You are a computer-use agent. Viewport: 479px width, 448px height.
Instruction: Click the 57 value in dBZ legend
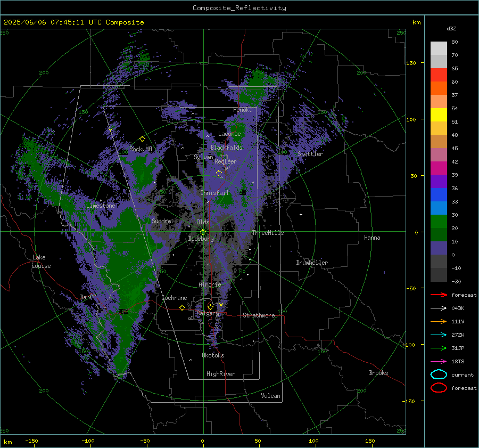[455, 95]
